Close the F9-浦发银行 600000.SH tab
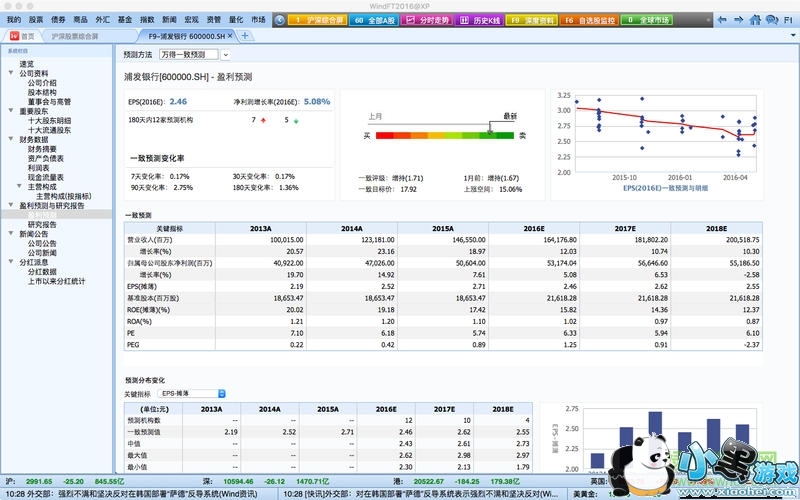Viewport: 800px width, 500px height. tap(230, 36)
